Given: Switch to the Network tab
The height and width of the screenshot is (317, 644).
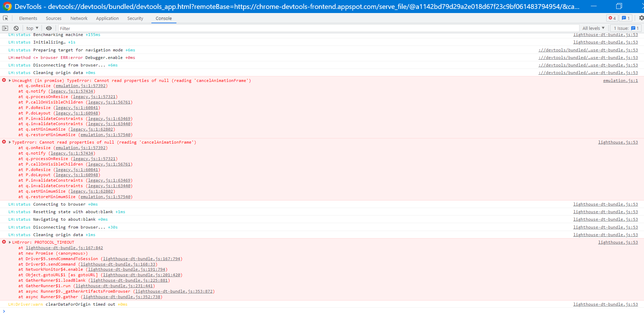Looking at the screenshot, I should 79,18.
